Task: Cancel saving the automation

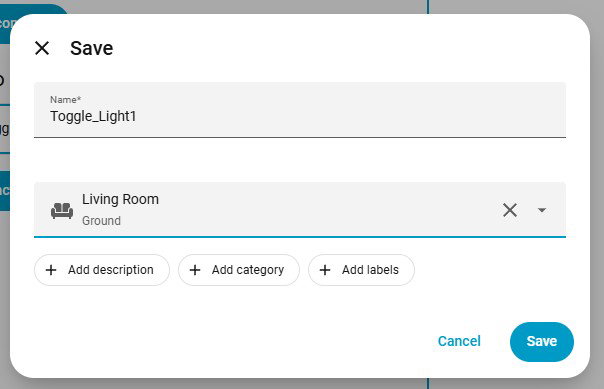Action: point(459,341)
